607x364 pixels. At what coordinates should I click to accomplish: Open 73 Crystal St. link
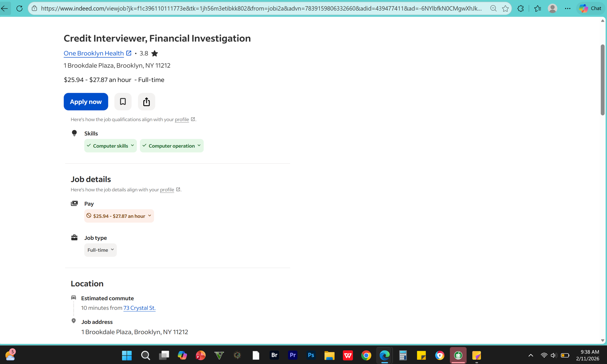(x=139, y=308)
